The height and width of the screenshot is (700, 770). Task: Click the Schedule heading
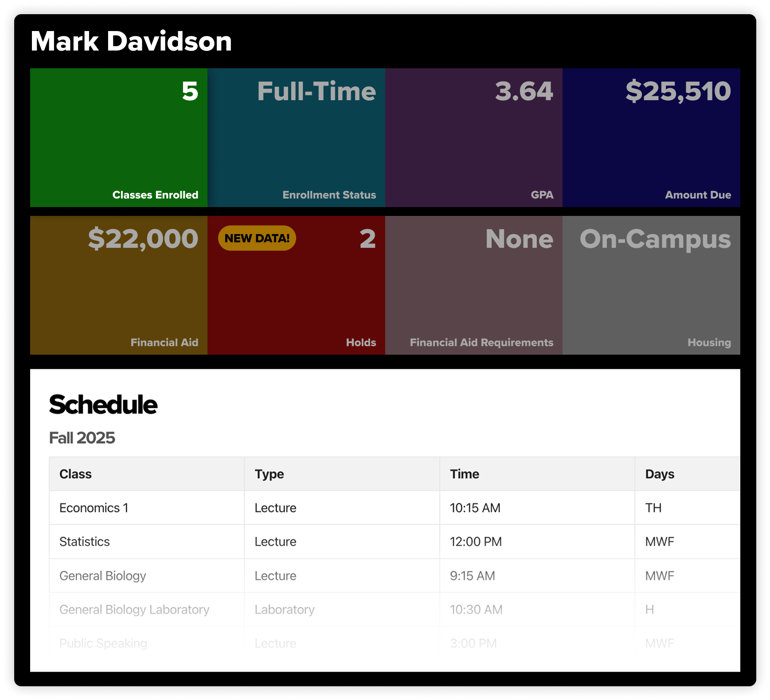(103, 405)
